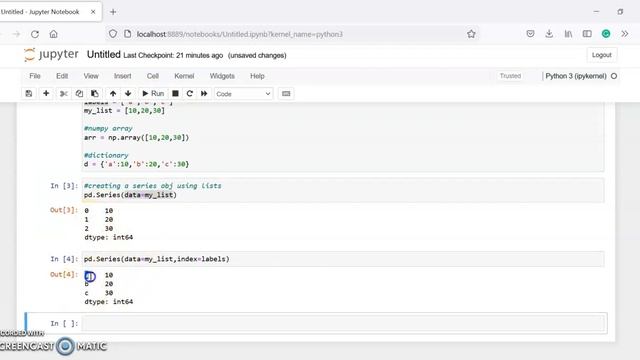This screenshot has width=640, height=360.
Task: Restart the kernel icon
Action: pyautogui.click(x=189, y=93)
